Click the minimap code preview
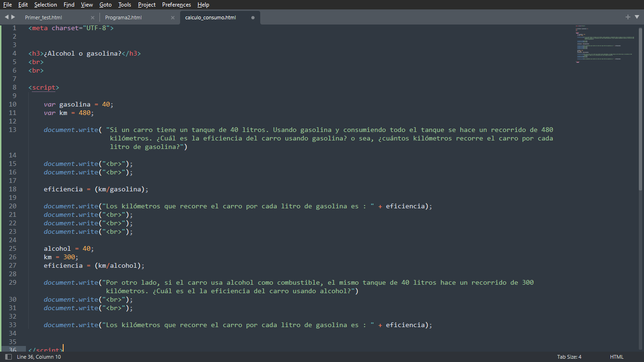The height and width of the screenshot is (362, 644). 604,44
